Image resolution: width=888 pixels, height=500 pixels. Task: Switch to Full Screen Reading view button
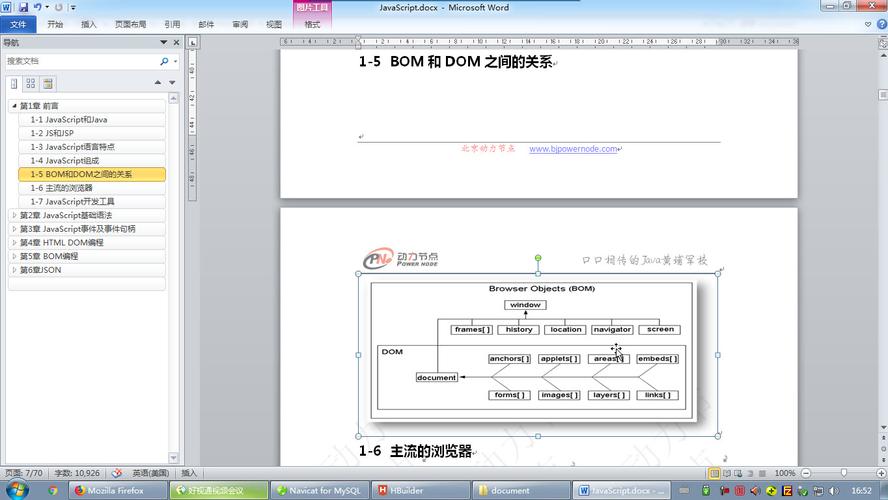(727, 473)
